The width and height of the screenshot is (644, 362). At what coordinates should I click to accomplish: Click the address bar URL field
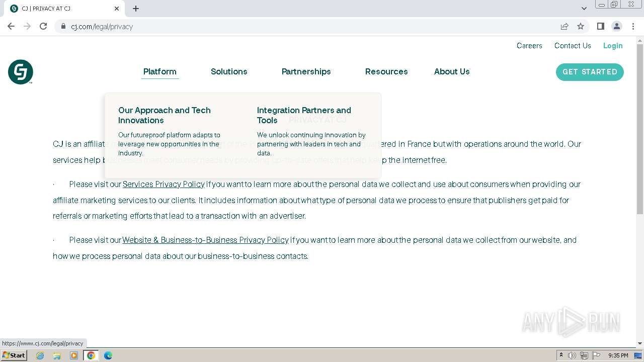coord(302,26)
